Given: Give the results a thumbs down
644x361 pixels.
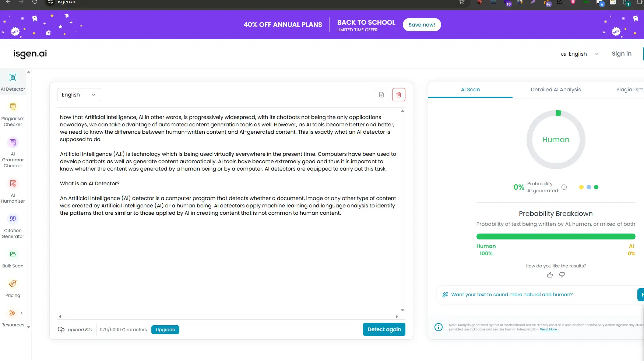Looking at the screenshot, I should [562, 275].
